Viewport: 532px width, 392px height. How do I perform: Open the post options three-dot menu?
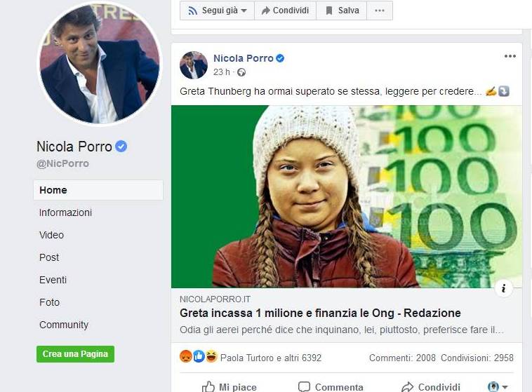point(510,57)
